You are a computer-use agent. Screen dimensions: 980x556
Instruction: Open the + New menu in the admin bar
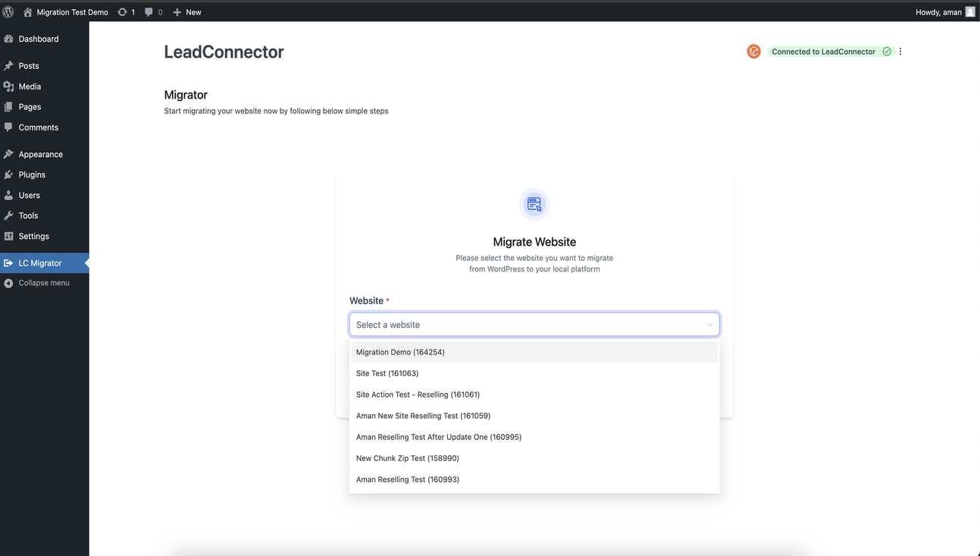click(187, 11)
